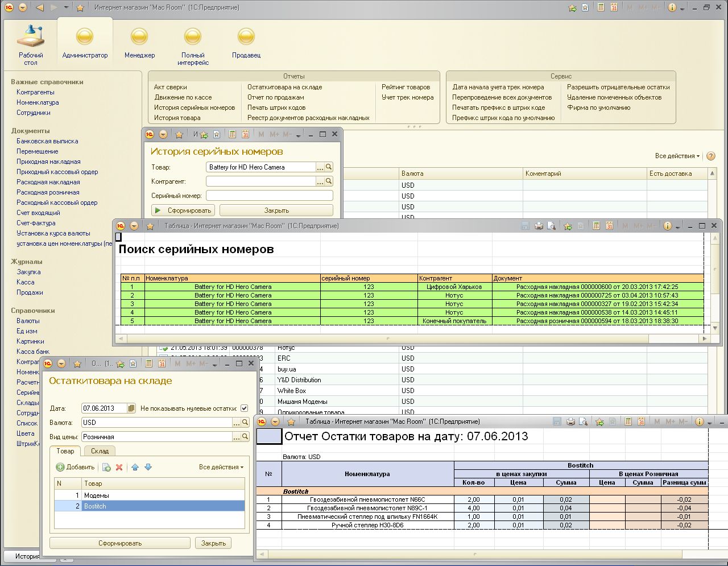The height and width of the screenshot is (566, 728).
Task: Click save icon in Отчет Остатки товаров window
Action: tap(557, 422)
